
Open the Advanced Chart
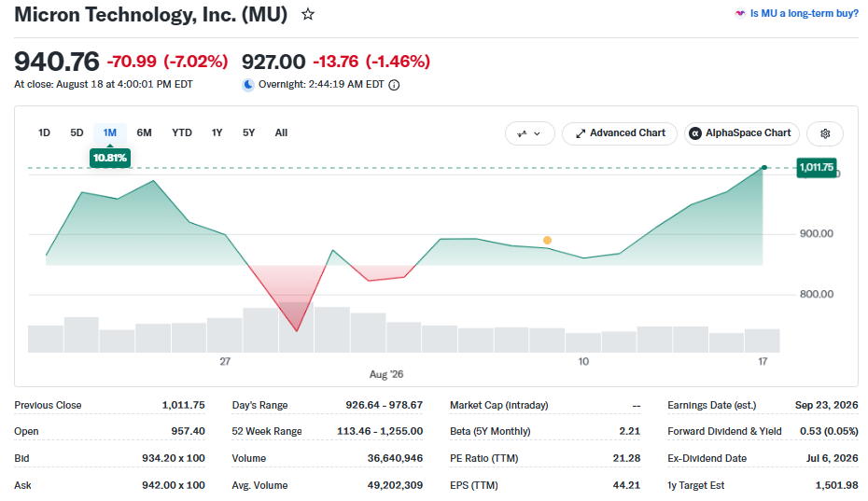620,133
